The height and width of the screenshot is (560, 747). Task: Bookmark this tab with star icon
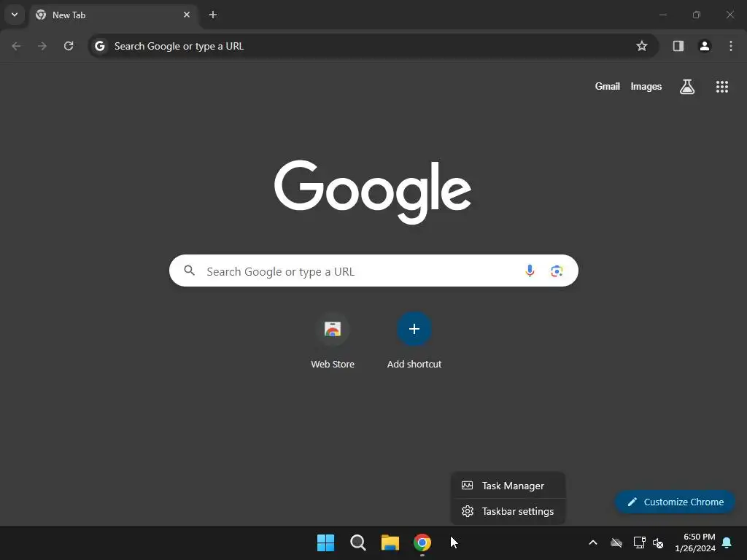(642, 46)
